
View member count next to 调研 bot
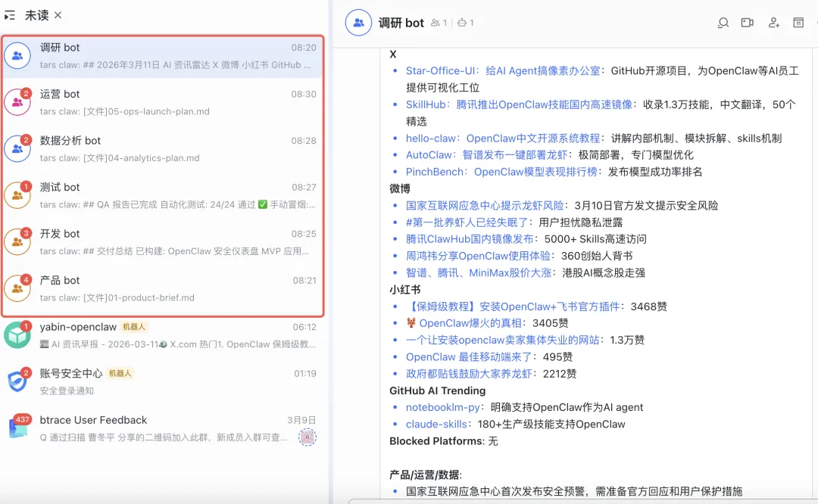pyautogui.click(x=439, y=23)
